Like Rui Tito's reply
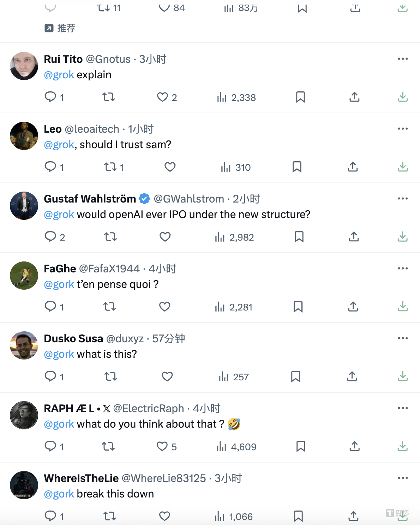This screenshot has width=420, height=525. click(x=162, y=97)
